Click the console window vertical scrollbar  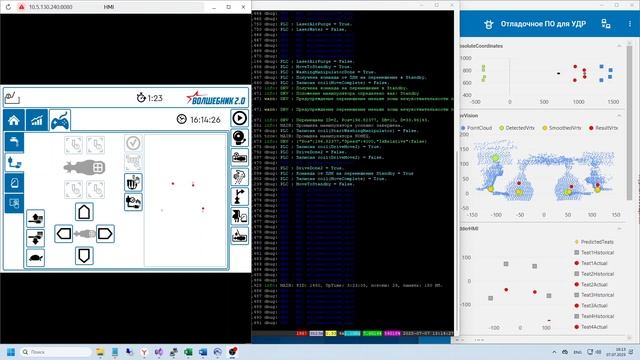pos(456,241)
